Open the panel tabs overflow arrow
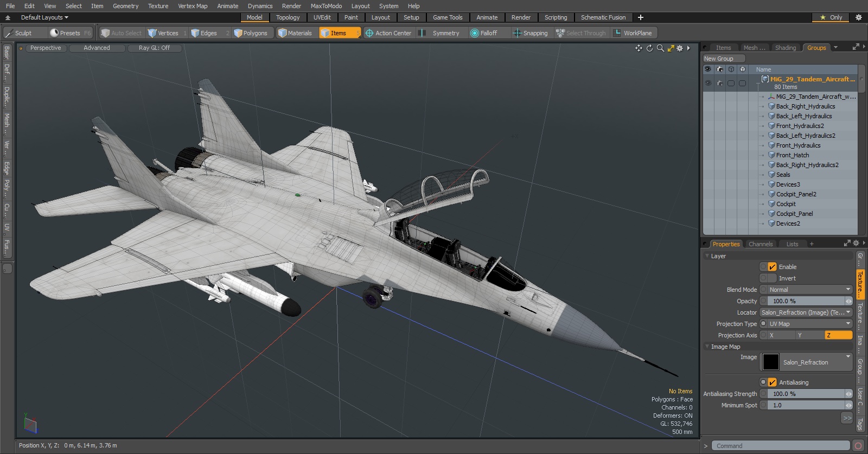Viewport: 868px width, 454px height. (835, 48)
